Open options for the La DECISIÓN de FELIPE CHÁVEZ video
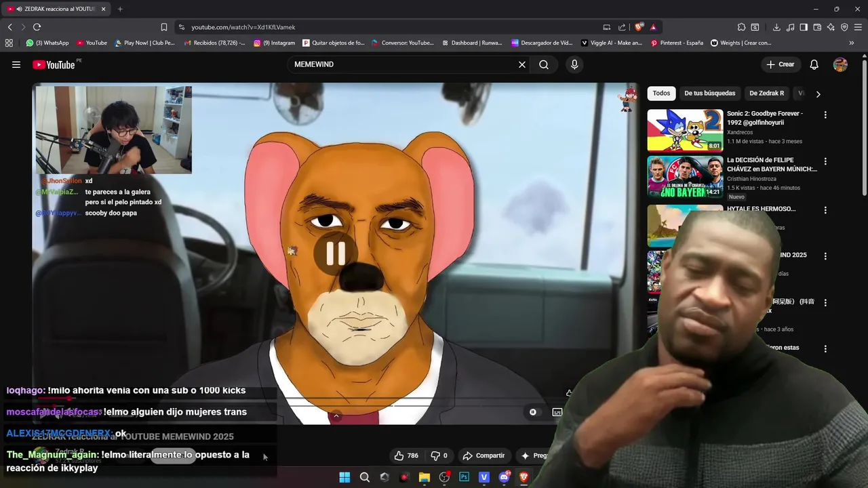 point(825,162)
